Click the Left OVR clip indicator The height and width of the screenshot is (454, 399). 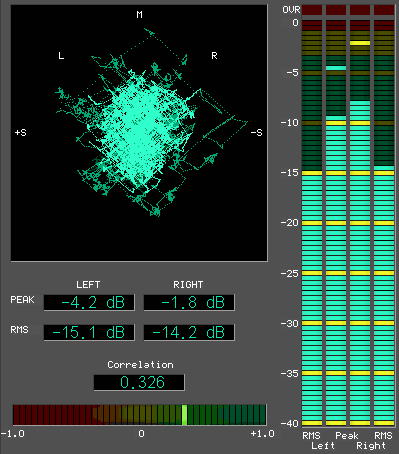[x=312, y=10]
